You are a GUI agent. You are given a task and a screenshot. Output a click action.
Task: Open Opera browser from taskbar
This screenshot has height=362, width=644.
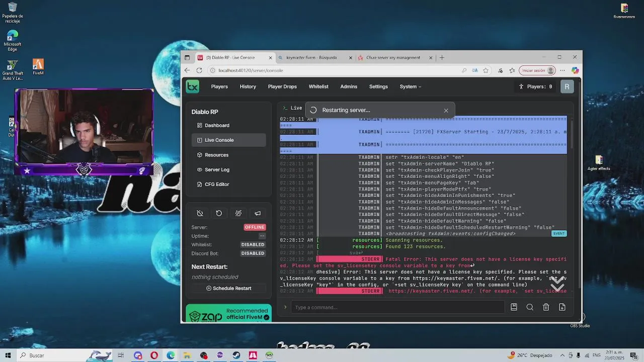point(154,355)
